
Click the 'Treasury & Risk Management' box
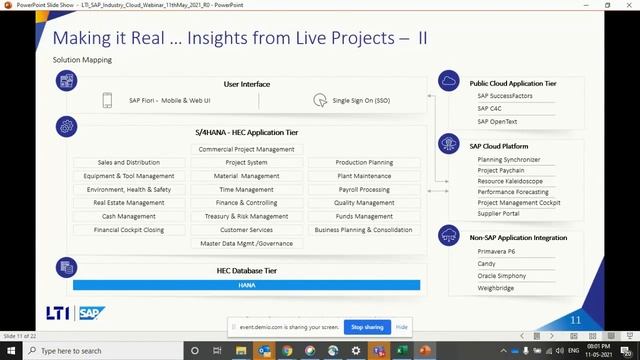[247, 216]
